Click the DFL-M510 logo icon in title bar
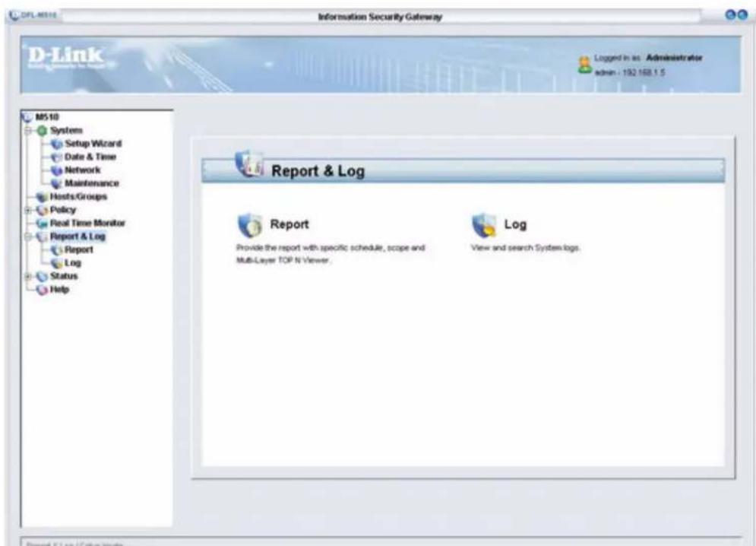Screen dimensions: 756x546 coord(14,15)
